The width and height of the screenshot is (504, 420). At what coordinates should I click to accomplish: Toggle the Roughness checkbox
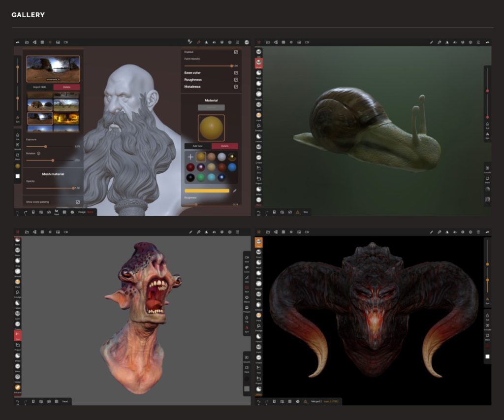236,80
